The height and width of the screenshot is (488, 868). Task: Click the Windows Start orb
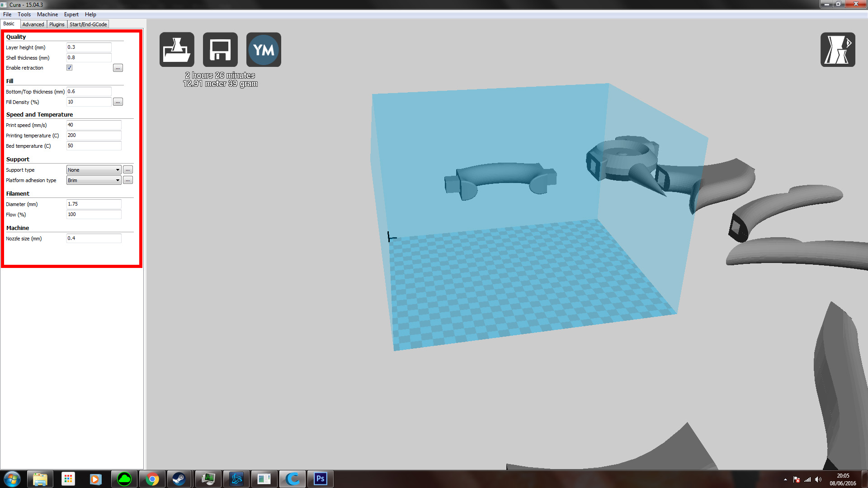click(x=12, y=479)
